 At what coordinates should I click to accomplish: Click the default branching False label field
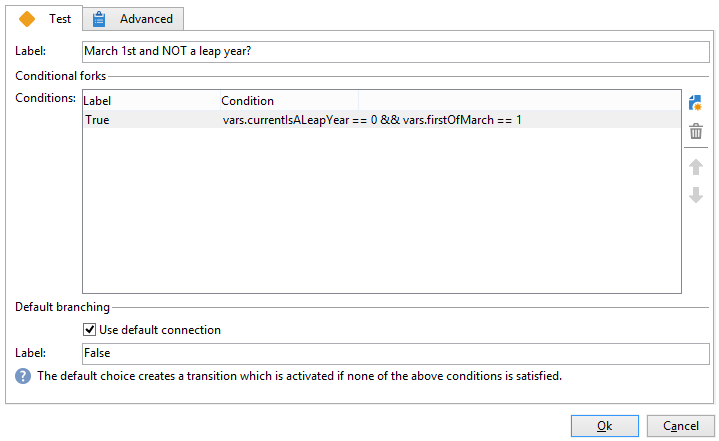pyautogui.click(x=396, y=353)
